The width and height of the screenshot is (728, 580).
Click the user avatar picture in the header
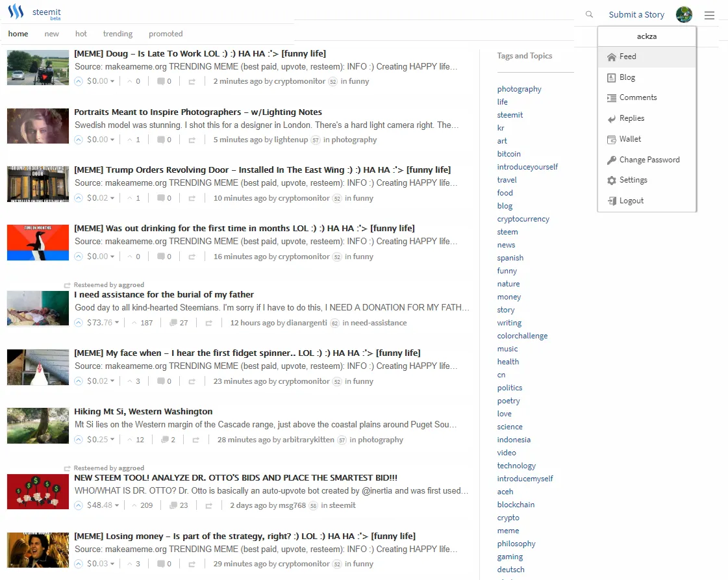pos(684,14)
